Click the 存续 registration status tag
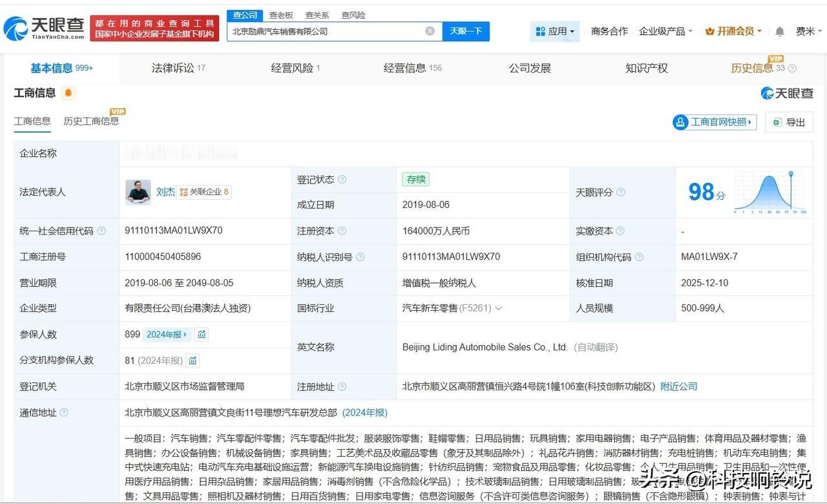827x504 pixels. pyautogui.click(x=415, y=180)
